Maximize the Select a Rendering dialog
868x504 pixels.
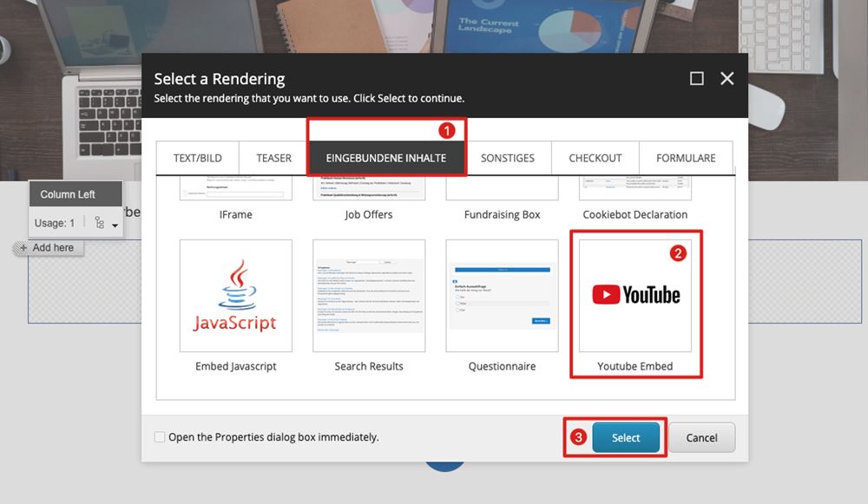click(696, 79)
